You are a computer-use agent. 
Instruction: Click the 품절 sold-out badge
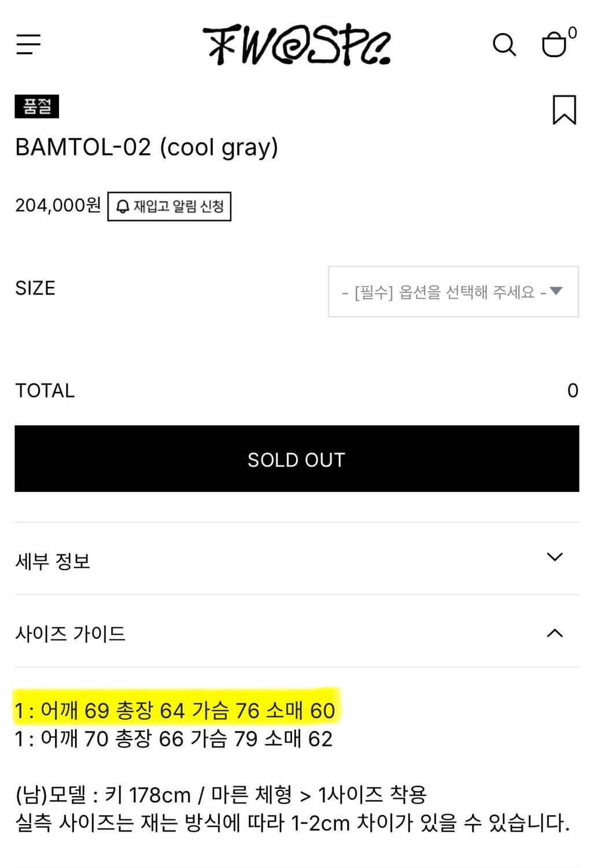tap(36, 107)
